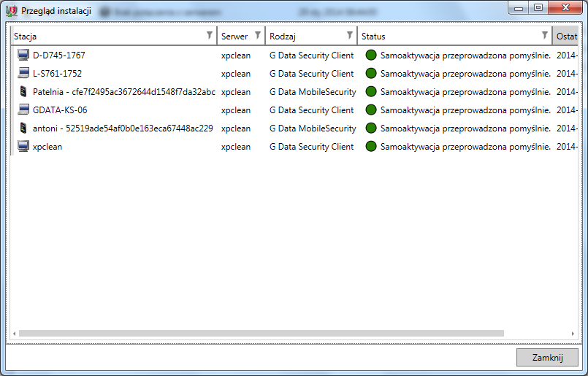Image resolution: width=588 pixels, height=376 pixels.
Task: Select station name GDATA-KS-06
Action: pyautogui.click(x=60, y=110)
